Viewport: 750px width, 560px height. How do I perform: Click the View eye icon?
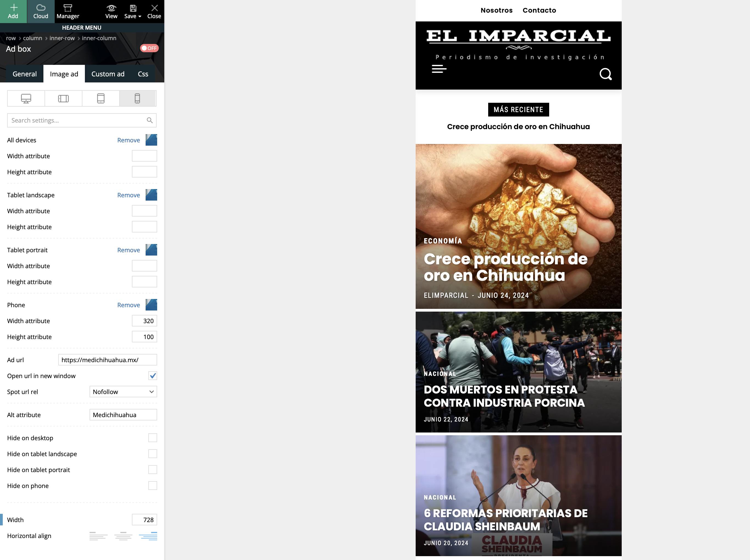(111, 8)
